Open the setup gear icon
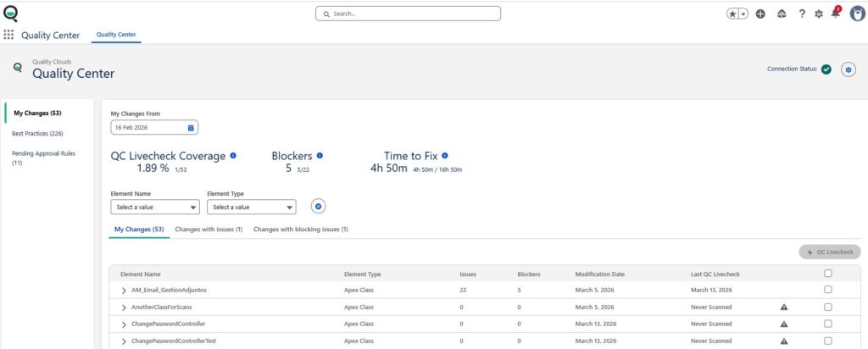Screen dimensions: 868x349 click(819, 14)
